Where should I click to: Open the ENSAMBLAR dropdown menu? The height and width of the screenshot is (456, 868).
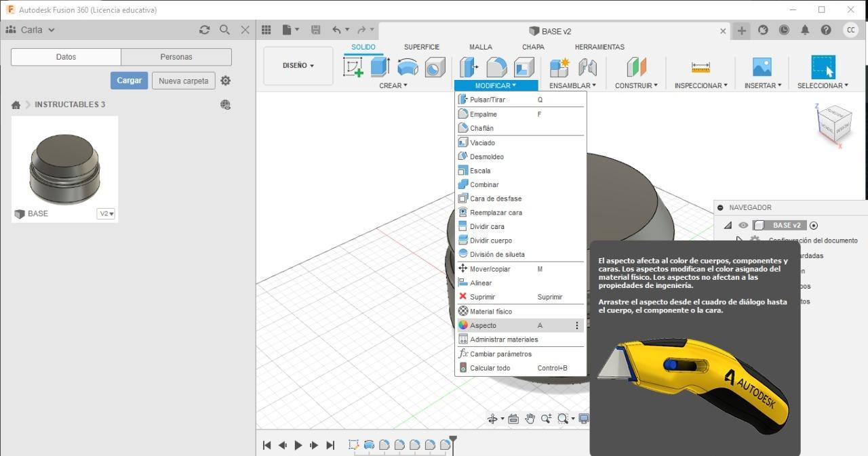pyautogui.click(x=573, y=85)
